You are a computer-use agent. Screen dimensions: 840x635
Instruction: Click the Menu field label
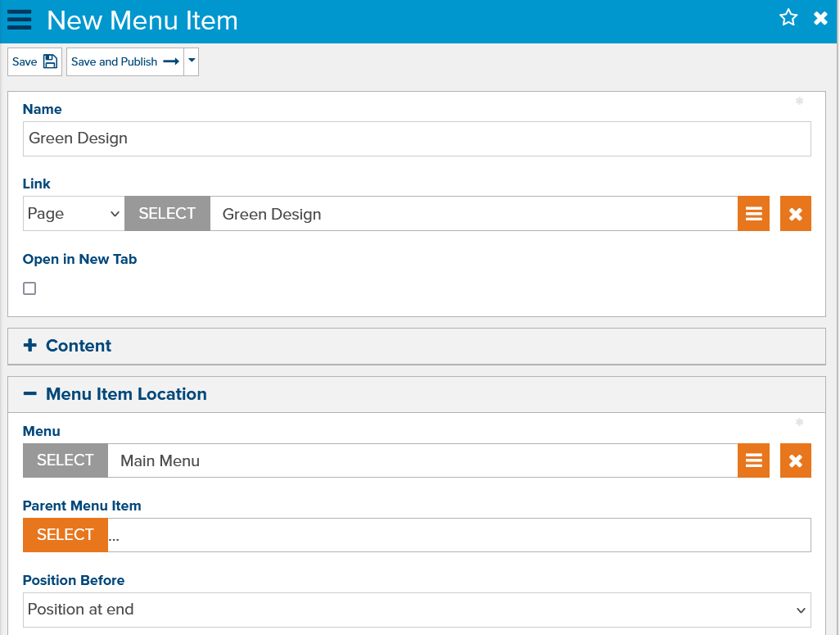[x=41, y=431]
